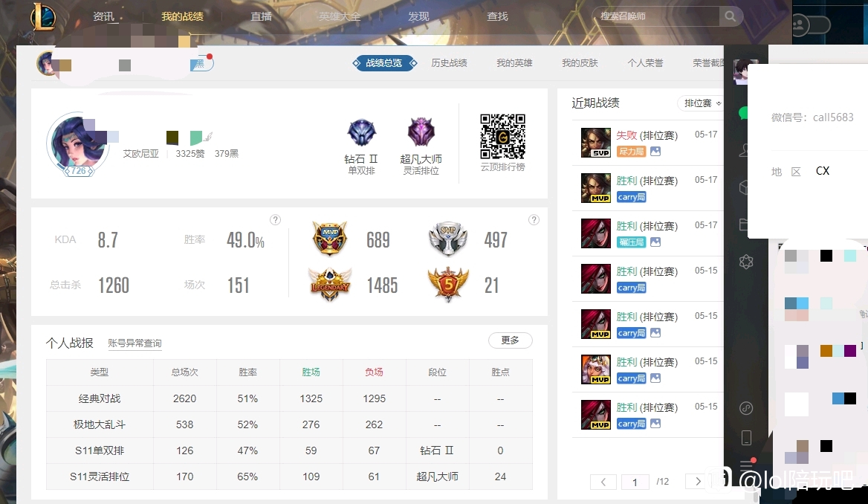Click the help icon beside SVP stats

[534, 220]
